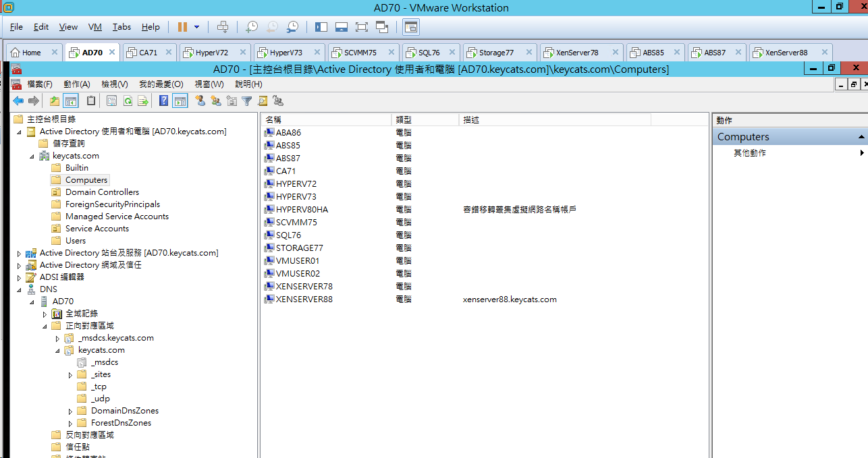Select the _tcp DNS folder

coord(99,387)
